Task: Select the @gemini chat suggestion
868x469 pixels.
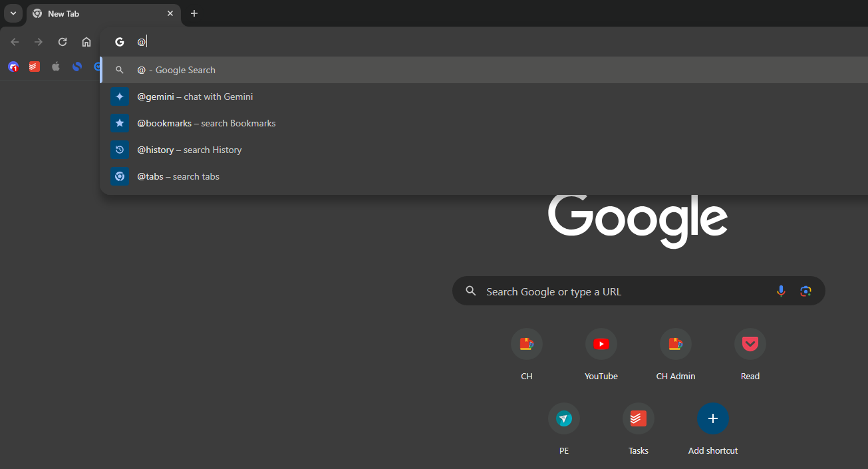Action: click(195, 96)
